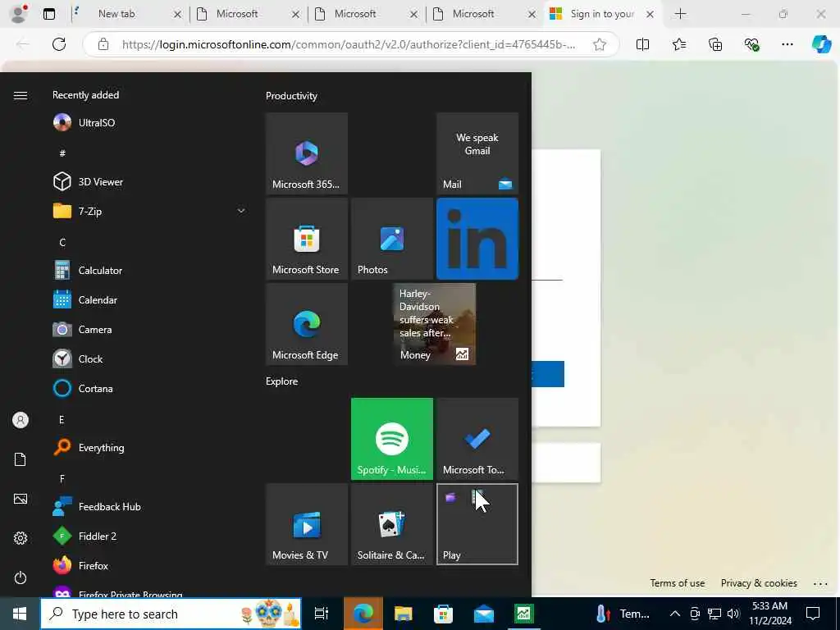840x630 pixels.
Task: Open Task View on taskbar
Action: pos(322,614)
